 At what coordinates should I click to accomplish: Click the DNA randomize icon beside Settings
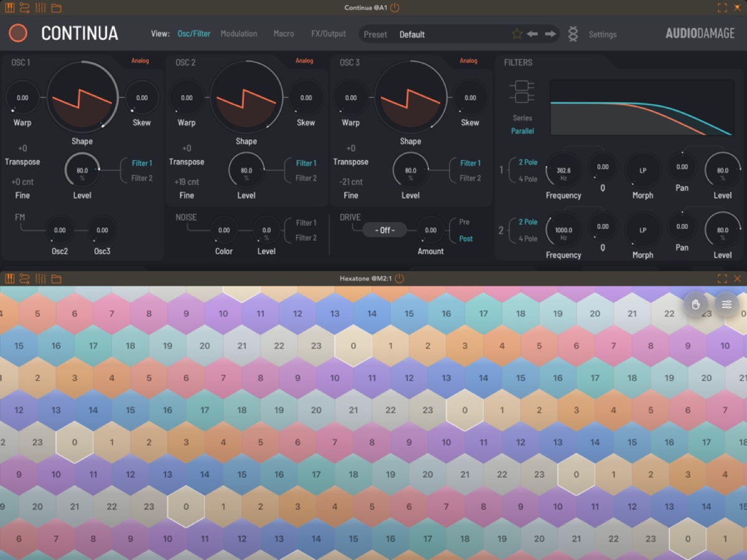coord(573,34)
